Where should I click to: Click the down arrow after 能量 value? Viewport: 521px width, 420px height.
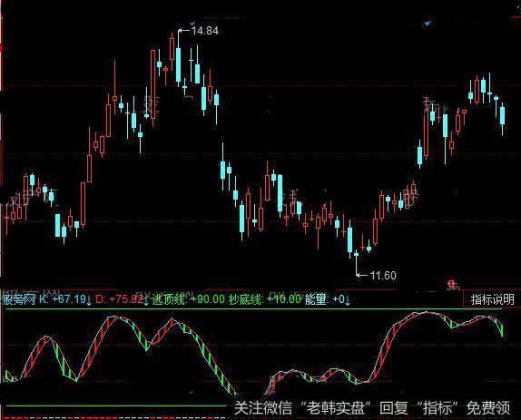tap(348, 300)
